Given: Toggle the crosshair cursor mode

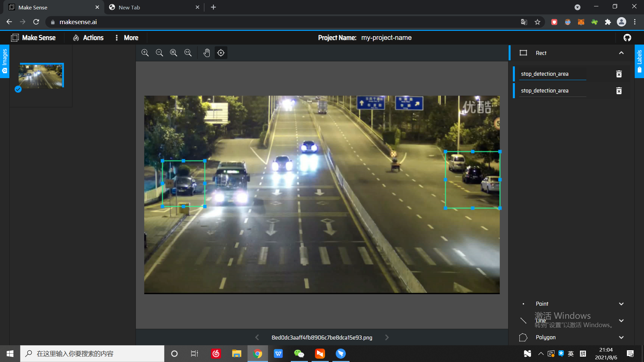Looking at the screenshot, I should pos(221,53).
